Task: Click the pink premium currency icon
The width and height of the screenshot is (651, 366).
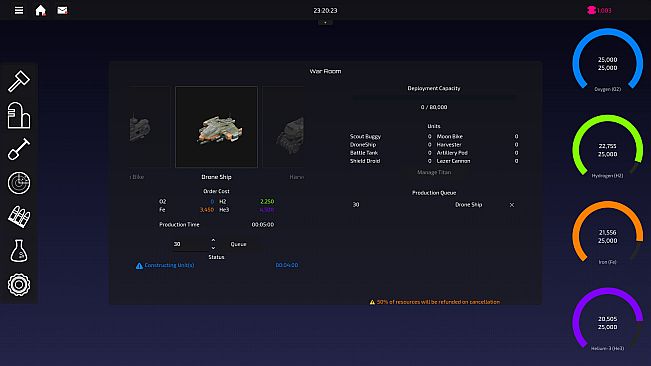Action: [591, 10]
